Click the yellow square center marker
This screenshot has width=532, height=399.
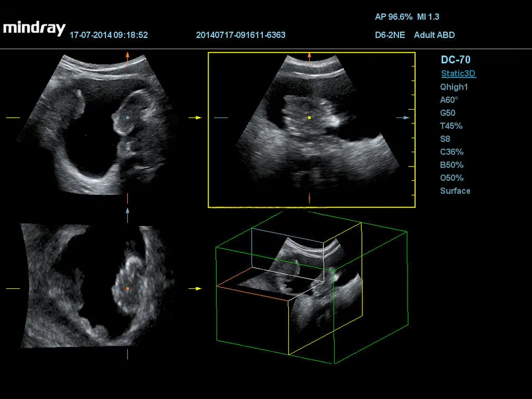310,118
